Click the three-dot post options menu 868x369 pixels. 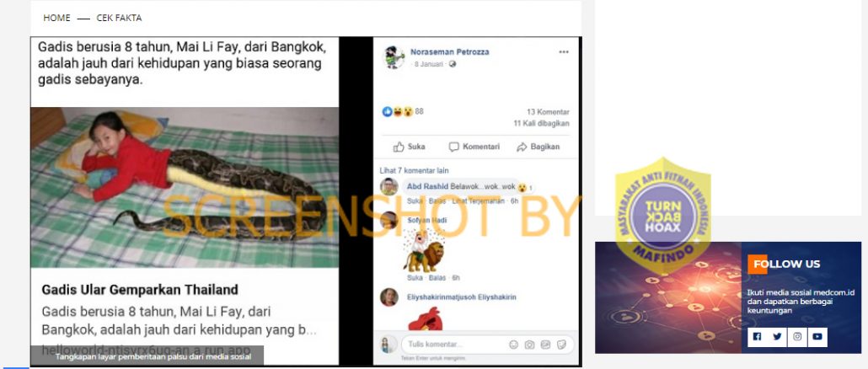(564, 52)
